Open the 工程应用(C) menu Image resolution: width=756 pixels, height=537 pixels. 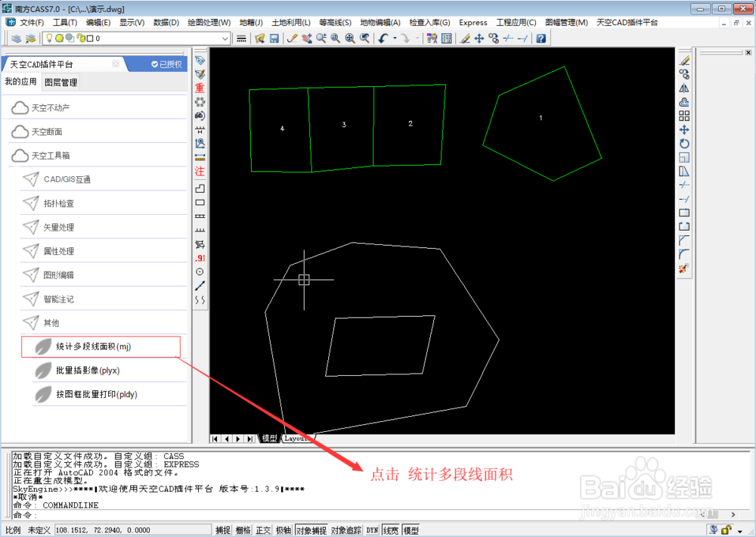516,23
